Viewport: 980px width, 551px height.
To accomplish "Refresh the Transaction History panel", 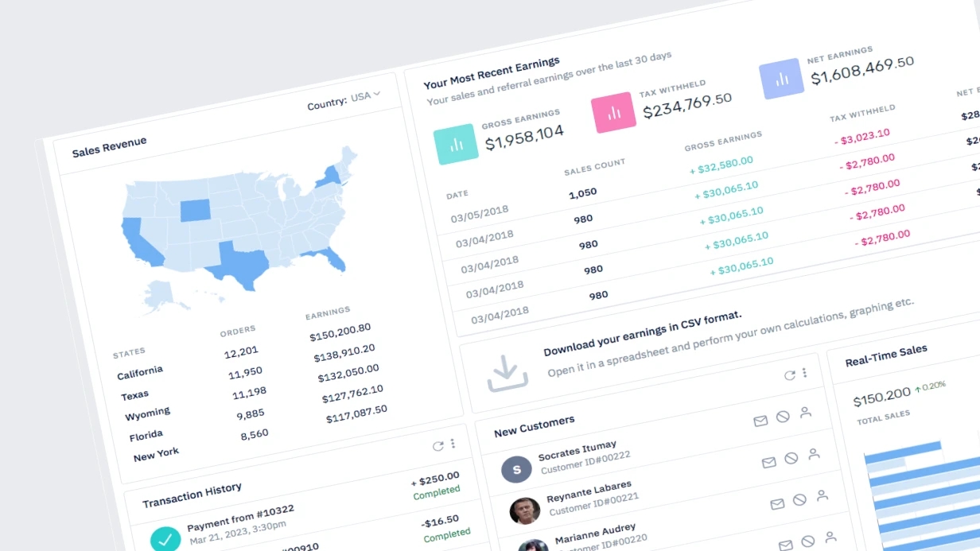I will click(x=438, y=446).
